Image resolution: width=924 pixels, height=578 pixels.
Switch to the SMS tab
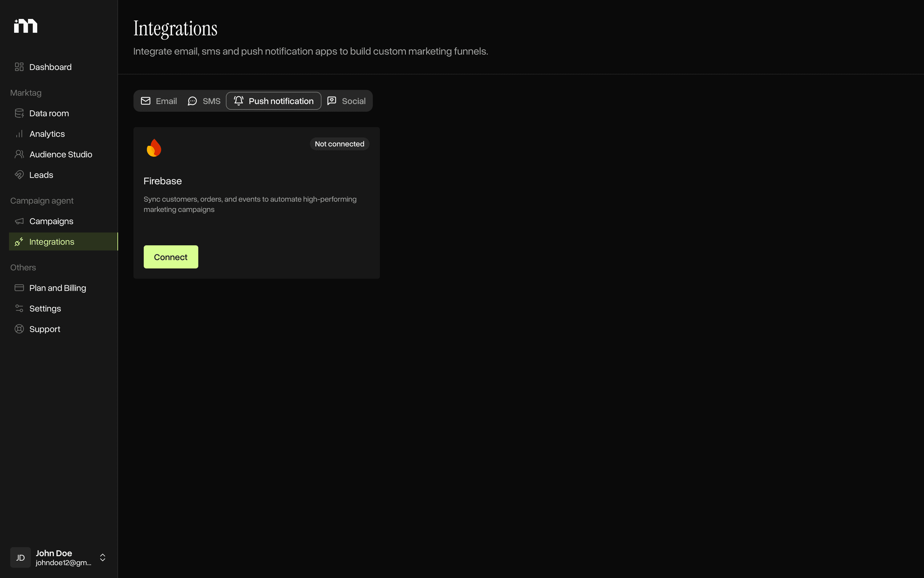(x=204, y=101)
